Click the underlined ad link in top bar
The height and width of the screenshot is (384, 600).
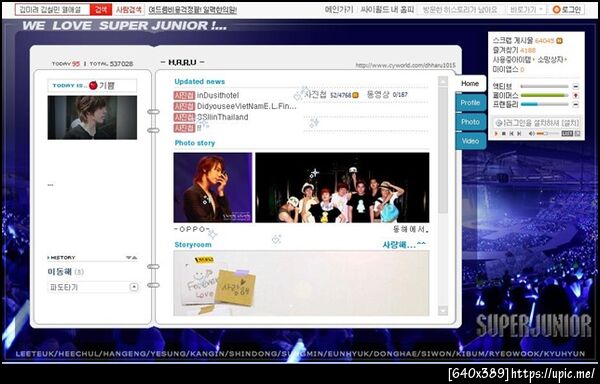(192, 10)
